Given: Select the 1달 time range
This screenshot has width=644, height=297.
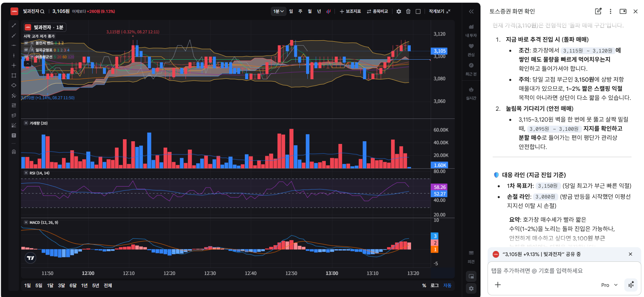Looking at the screenshot, I should coord(50,285).
